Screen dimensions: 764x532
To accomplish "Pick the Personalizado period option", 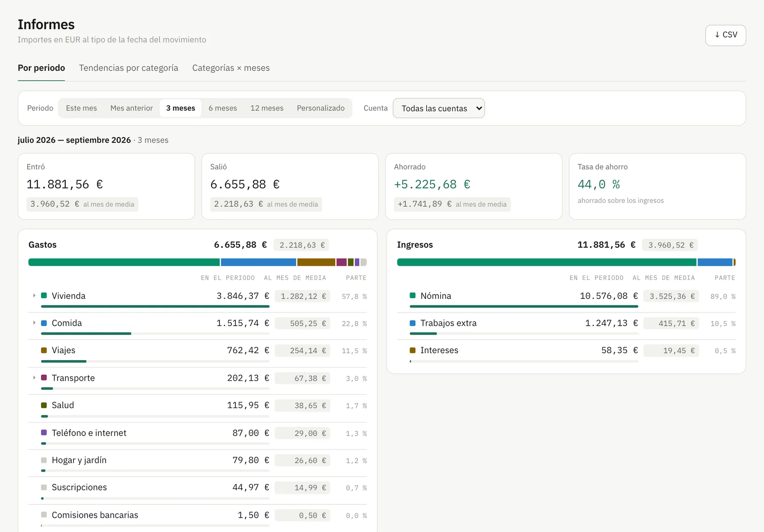I will click(x=321, y=108).
